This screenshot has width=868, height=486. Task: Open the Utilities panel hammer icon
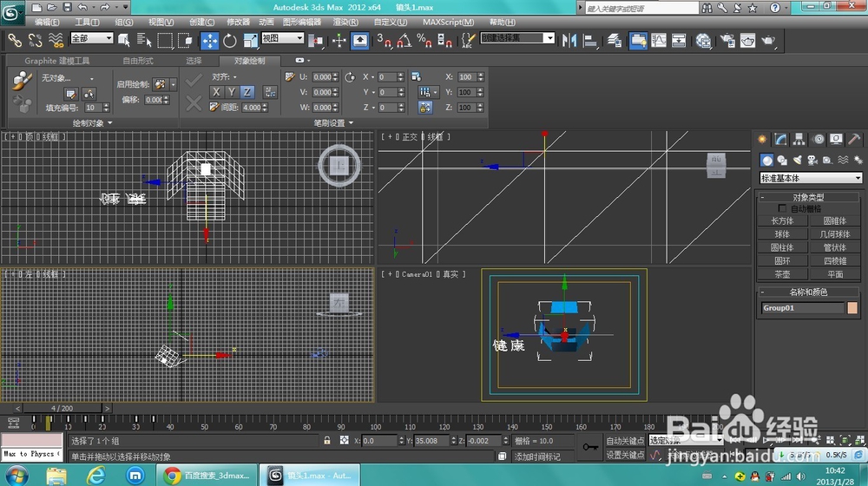pyautogui.click(x=854, y=140)
